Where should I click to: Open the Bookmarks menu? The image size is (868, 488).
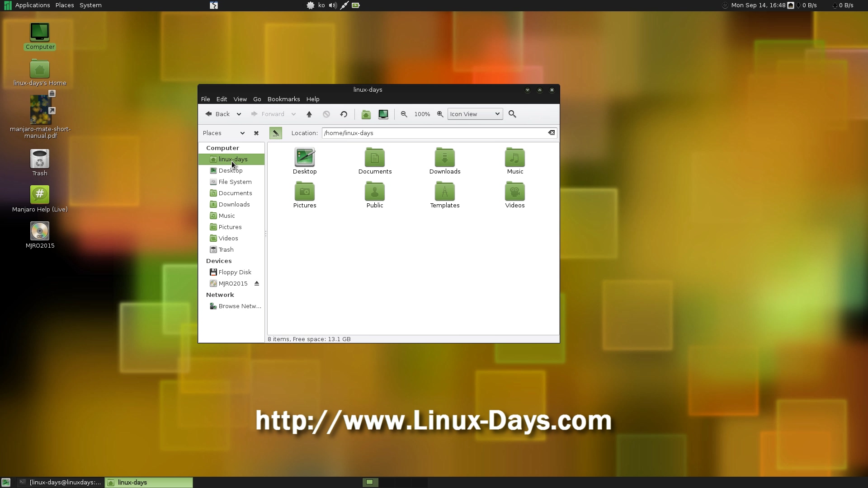click(283, 99)
